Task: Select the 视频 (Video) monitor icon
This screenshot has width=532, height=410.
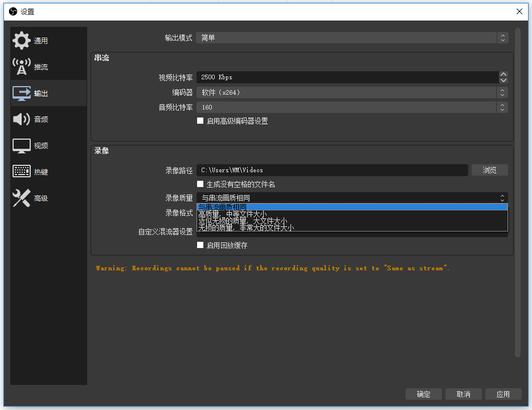Action: [x=22, y=145]
